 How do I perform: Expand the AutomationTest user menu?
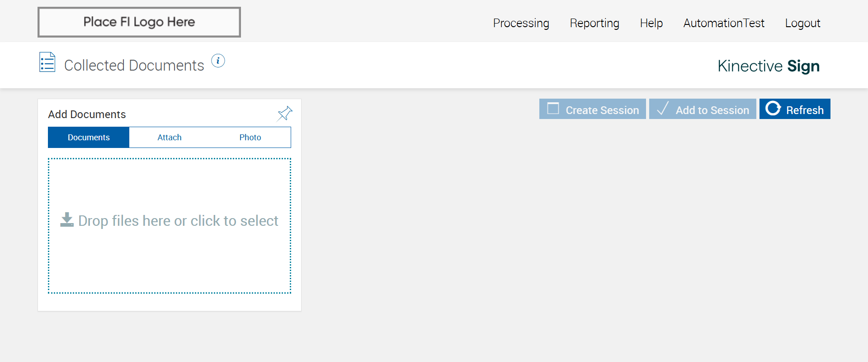[724, 23]
